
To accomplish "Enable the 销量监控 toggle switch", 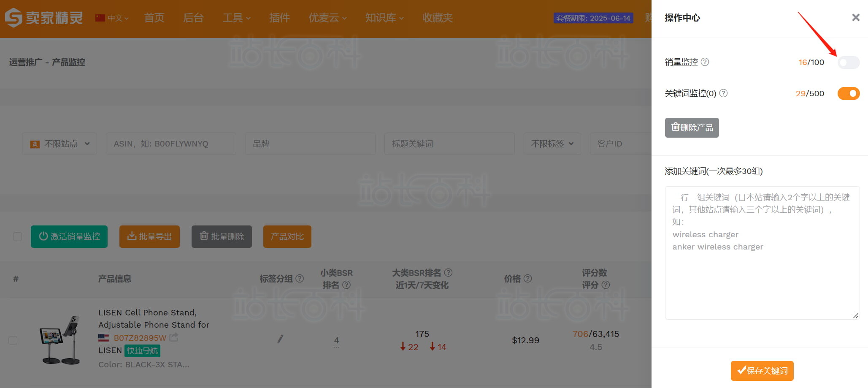I will point(848,62).
